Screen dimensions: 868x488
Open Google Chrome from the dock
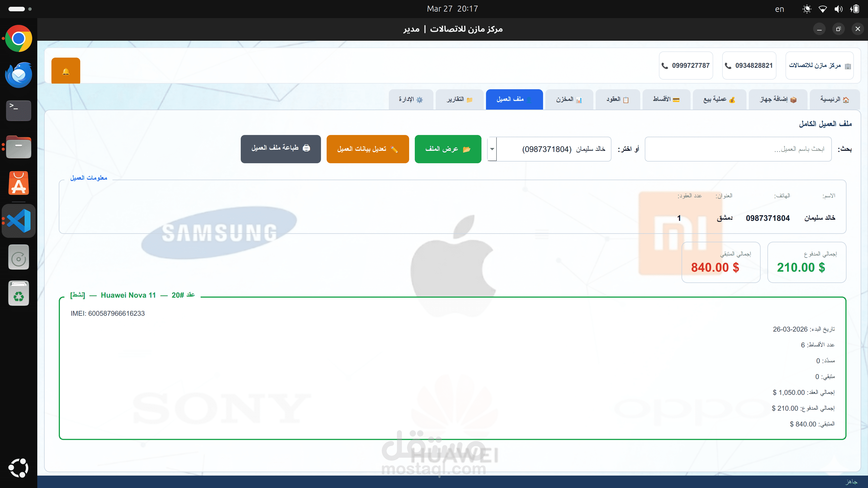(x=19, y=38)
